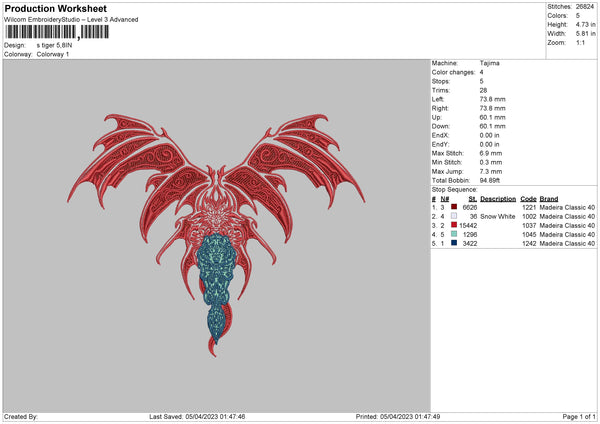The height and width of the screenshot is (424, 600).
Task: Click the St. stitch count column header
Action: pos(473,198)
